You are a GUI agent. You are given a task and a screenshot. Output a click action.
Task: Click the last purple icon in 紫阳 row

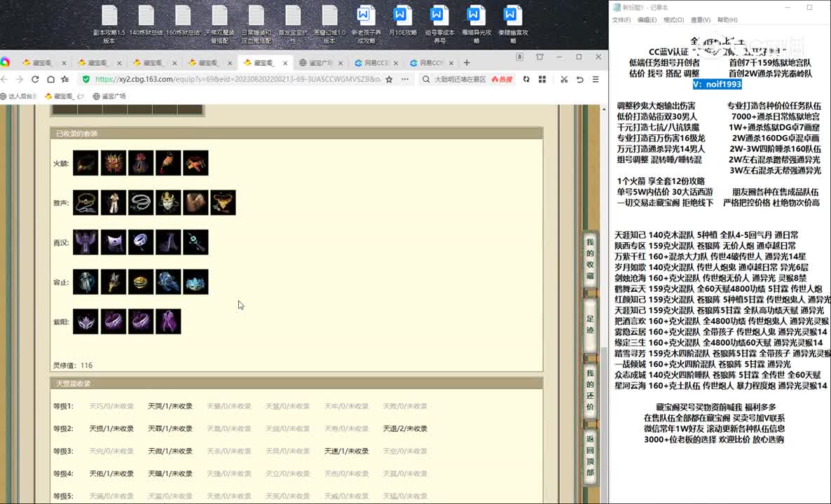click(x=168, y=322)
